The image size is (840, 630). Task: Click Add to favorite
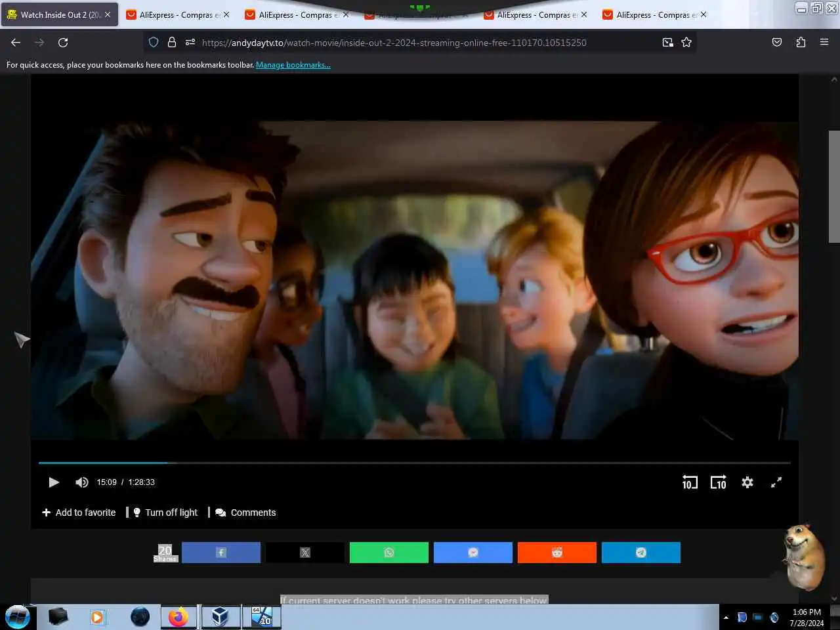pos(79,513)
